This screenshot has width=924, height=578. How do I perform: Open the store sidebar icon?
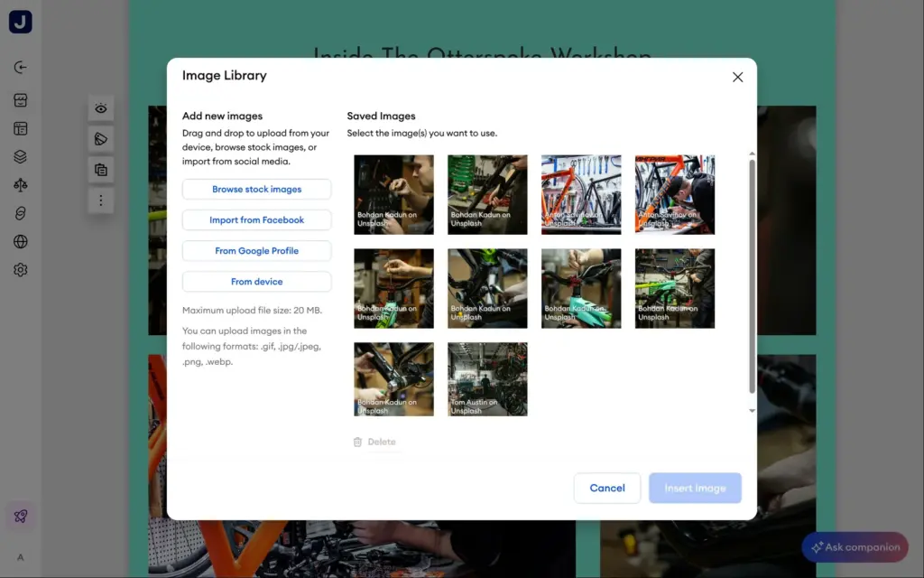point(21,100)
